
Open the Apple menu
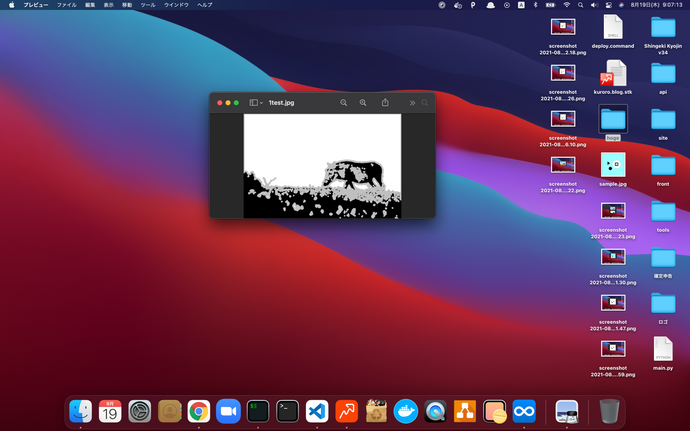point(11,5)
